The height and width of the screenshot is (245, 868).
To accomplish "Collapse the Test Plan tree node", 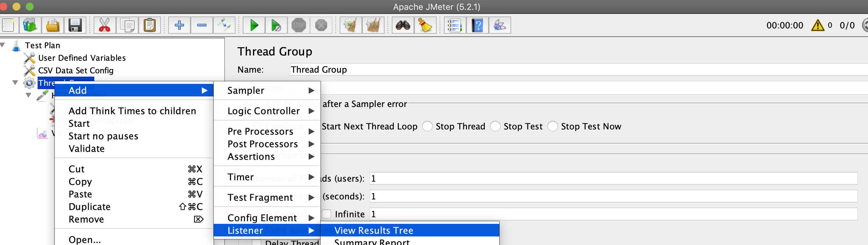I will (3, 45).
